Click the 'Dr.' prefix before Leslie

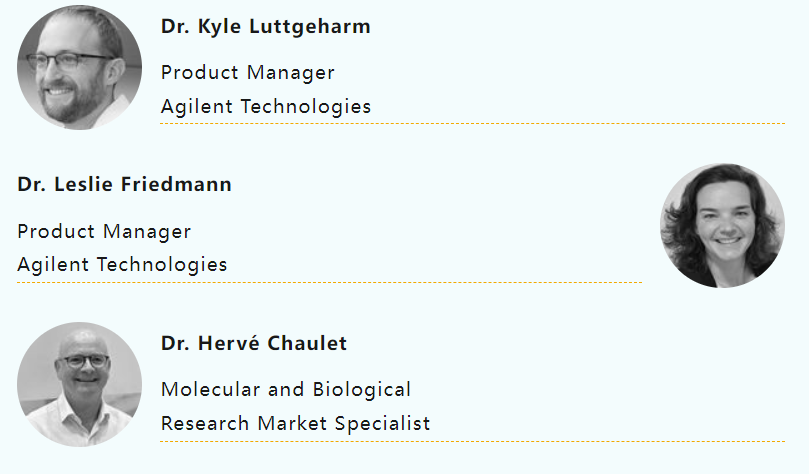30,185
